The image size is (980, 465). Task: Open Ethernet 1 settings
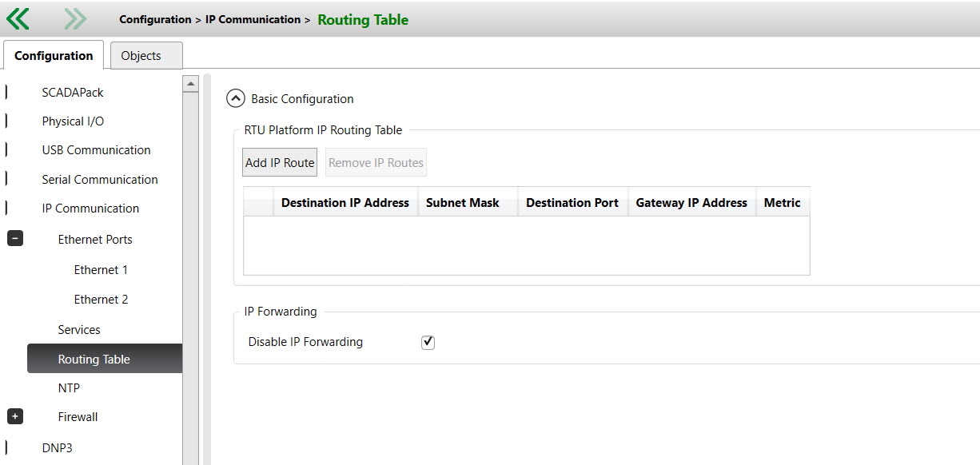click(x=101, y=270)
